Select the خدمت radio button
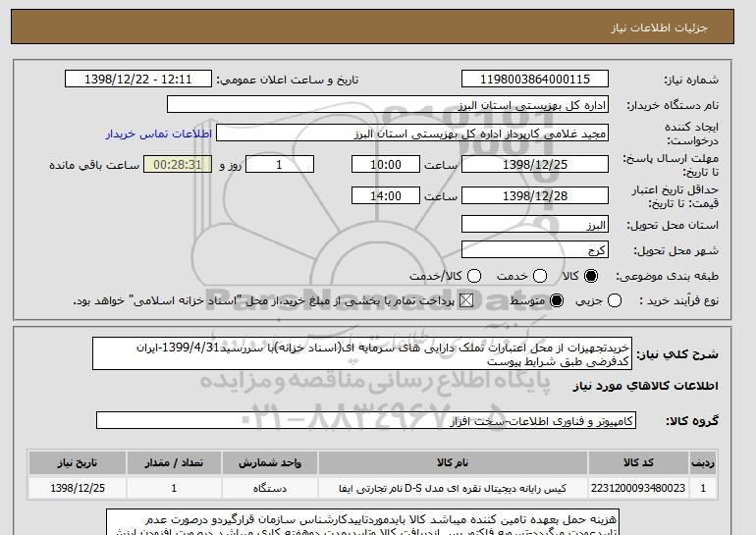This screenshot has width=756, height=535. [540, 276]
